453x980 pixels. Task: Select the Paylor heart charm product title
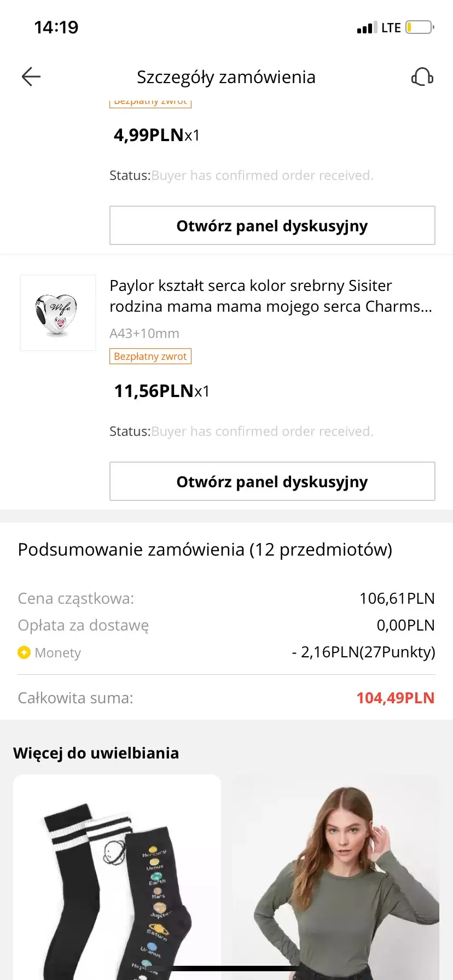(x=271, y=296)
